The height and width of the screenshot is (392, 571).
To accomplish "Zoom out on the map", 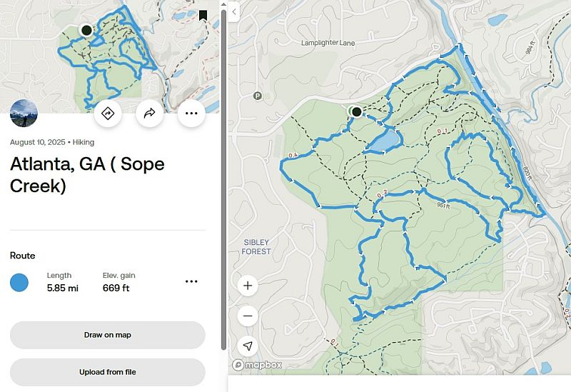I will (248, 316).
